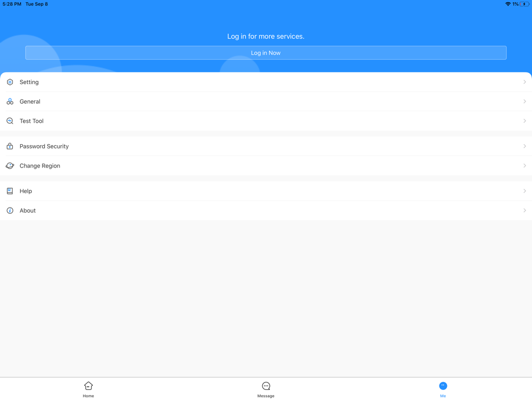Expand the Help row chevron
Image resolution: width=532 pixels, height=399 pixels.
click(525, 191)
